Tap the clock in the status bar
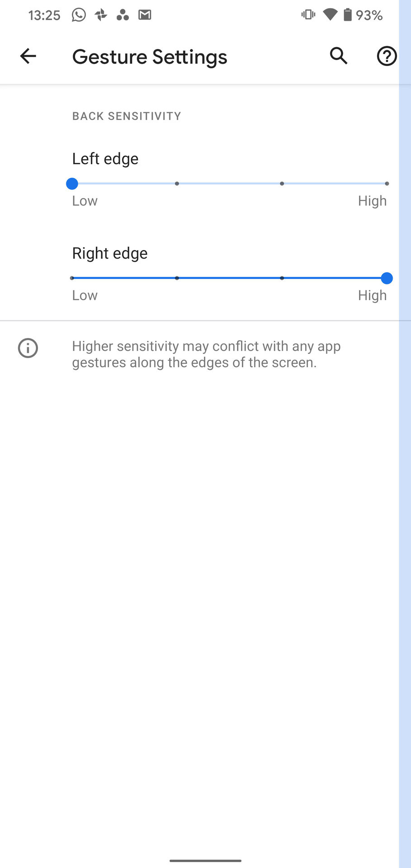Viewport: 411px width, 868px height. tap(44, 15)
